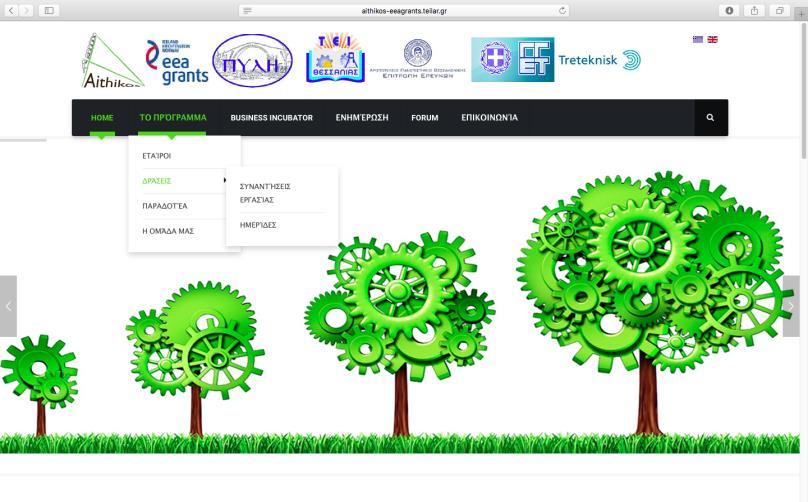Switch language with Greek flag icon

tap(698, 39)
